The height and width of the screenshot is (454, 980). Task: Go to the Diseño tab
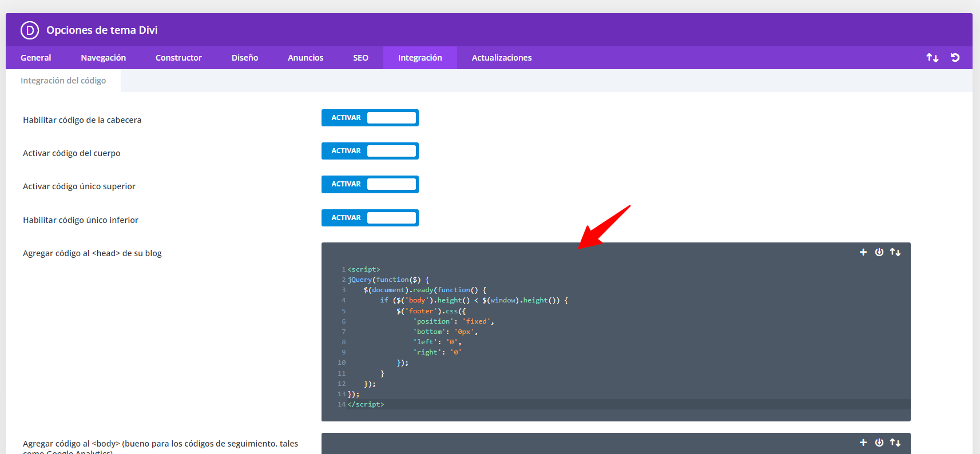(x=245, y=58)
